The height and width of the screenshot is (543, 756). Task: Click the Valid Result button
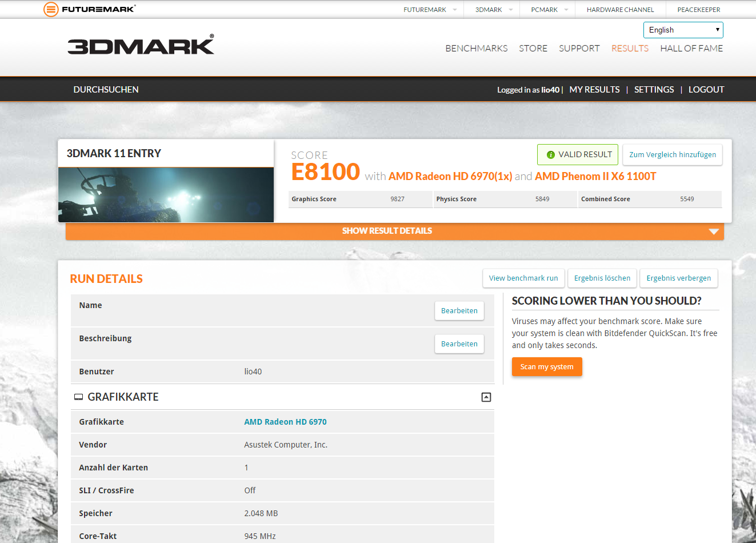tap(578, 155)
